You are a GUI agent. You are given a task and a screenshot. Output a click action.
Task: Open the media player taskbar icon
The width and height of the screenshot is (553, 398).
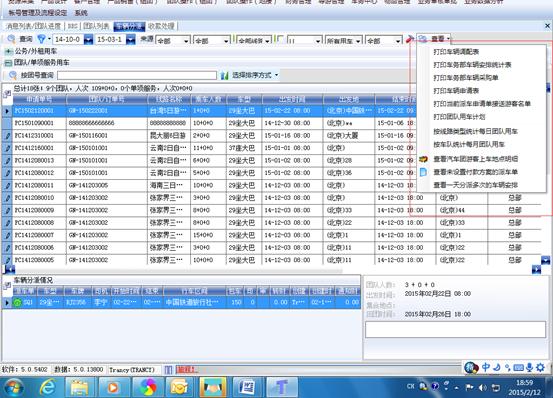[x=113, y=387]
